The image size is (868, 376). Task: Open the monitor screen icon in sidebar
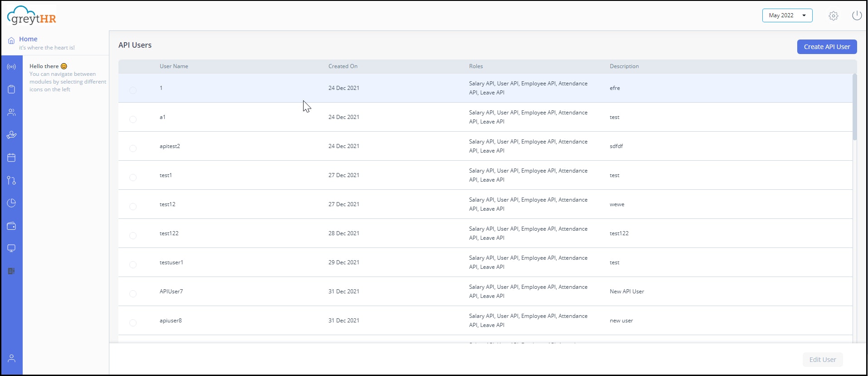pos(11,248)
